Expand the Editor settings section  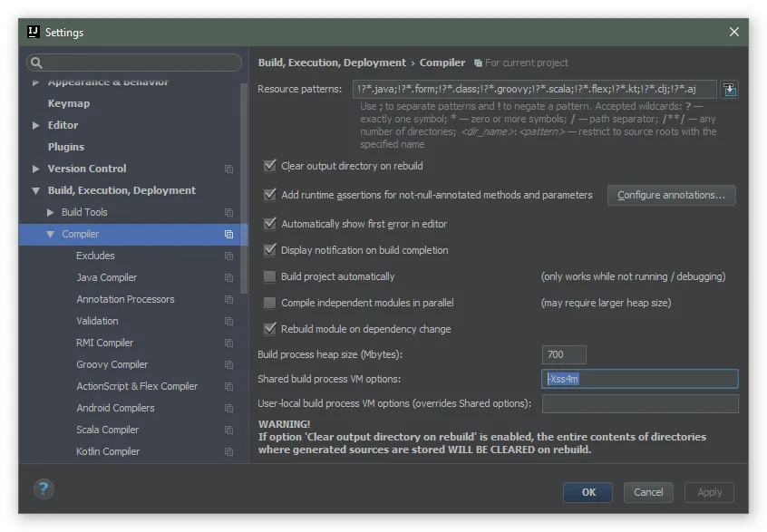(x=36, y=125)
